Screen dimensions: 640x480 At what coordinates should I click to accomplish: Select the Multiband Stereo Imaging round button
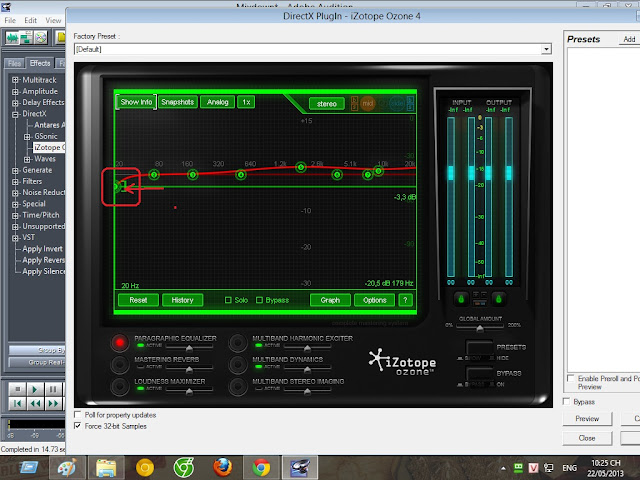(238, 386)
